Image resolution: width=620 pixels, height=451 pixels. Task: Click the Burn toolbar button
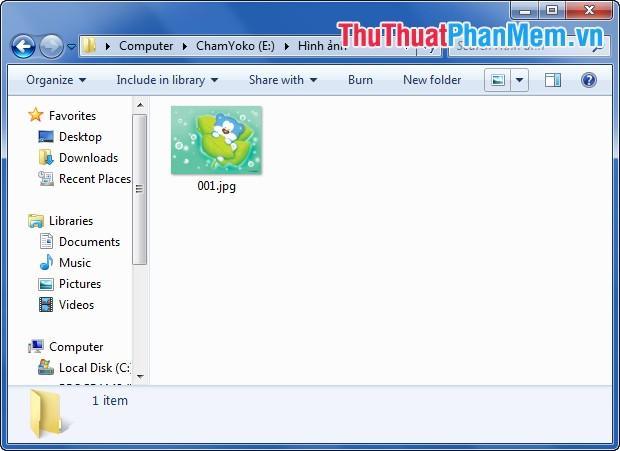click(x=360, y=80)
